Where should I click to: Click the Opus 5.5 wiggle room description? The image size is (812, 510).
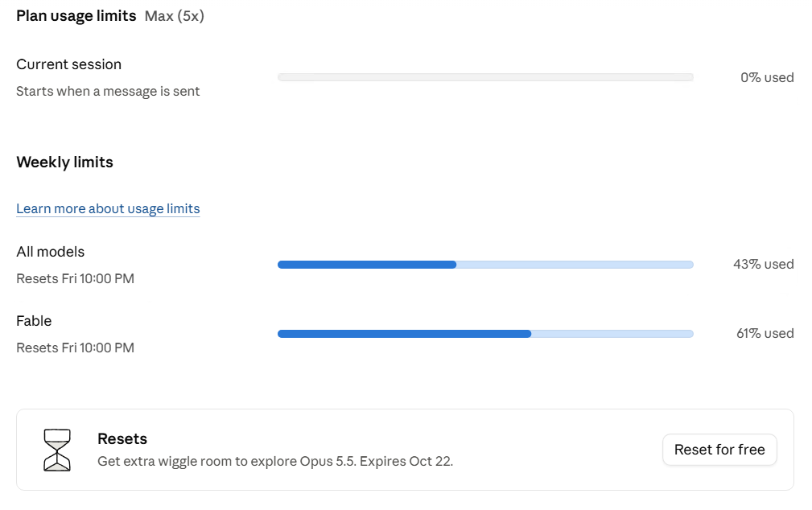[x=275, y=461]
